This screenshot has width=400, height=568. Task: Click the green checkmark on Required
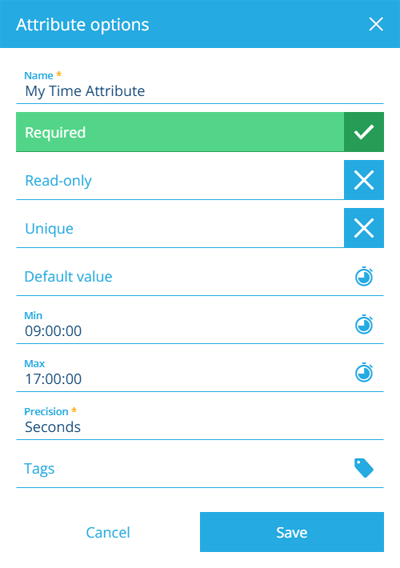(364, 132)
